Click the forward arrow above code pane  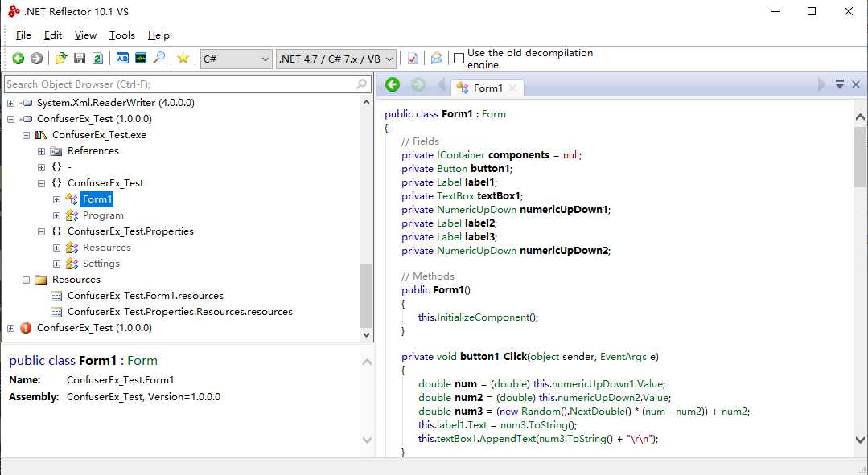(418, 84)
